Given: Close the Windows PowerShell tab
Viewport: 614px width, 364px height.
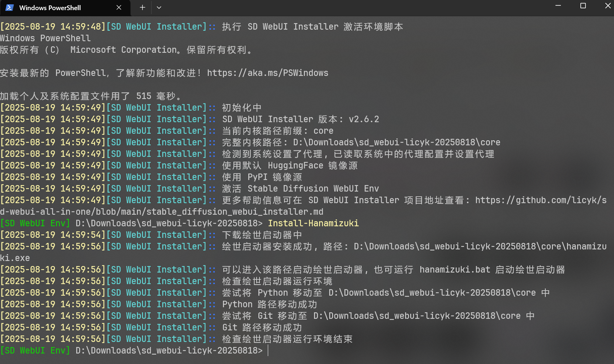Looking at the screenshot, I should pos(119,8).
